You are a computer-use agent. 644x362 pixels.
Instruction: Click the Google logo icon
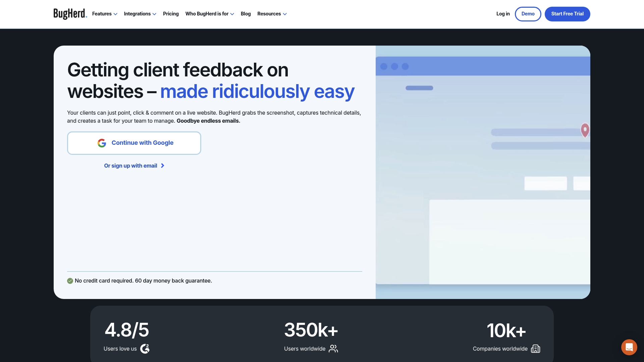coord(102,143)
